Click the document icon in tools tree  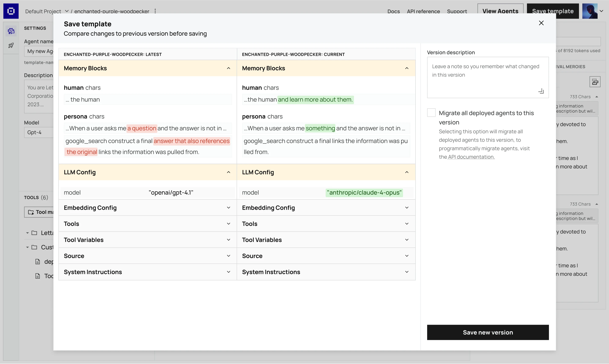pyautogui.click(x=38, y=262)
